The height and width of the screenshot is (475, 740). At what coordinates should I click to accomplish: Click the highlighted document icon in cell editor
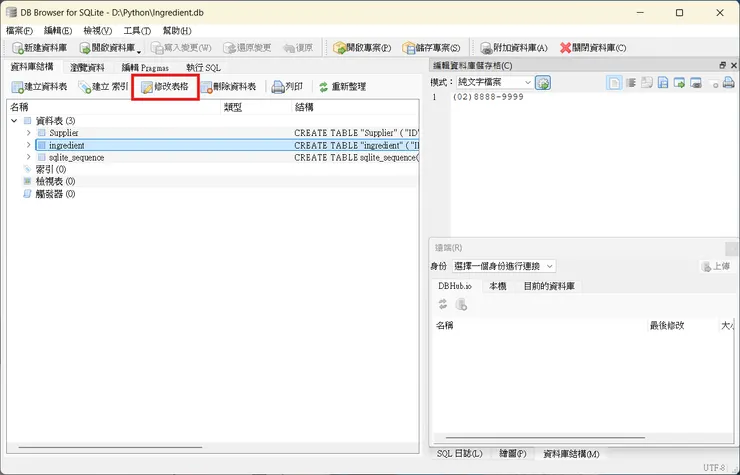coord(614,83)
